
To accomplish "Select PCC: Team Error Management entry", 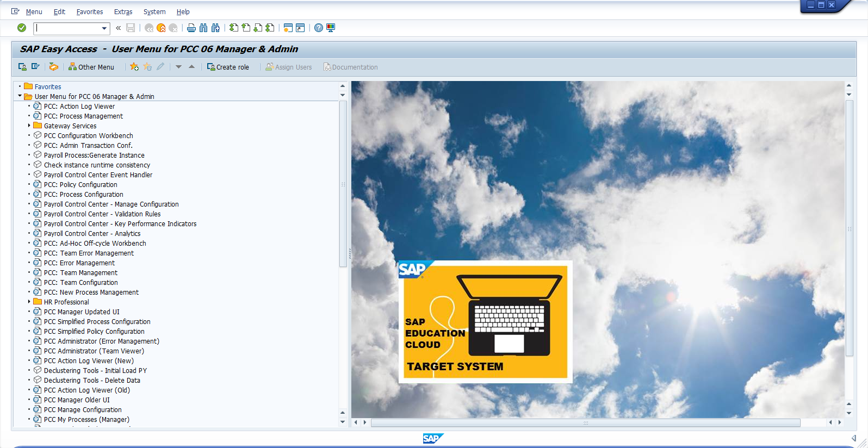I will point(89,253).
